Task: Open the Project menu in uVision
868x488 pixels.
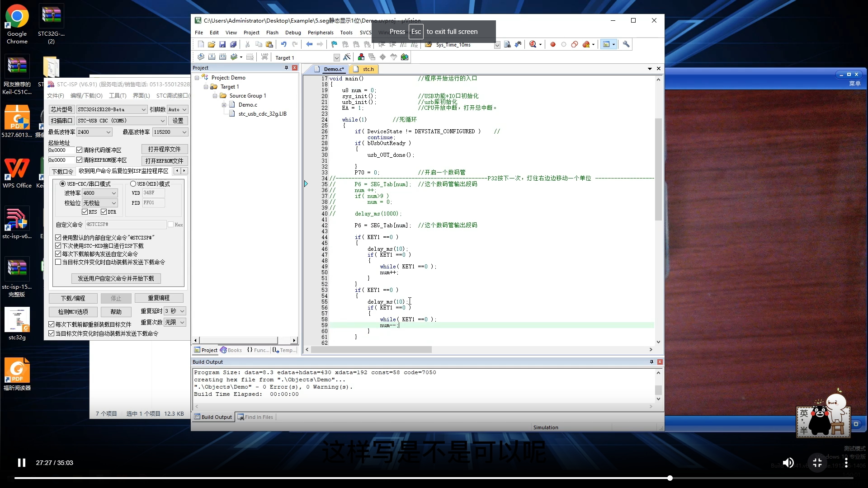Action: click(x=251, y=33)
